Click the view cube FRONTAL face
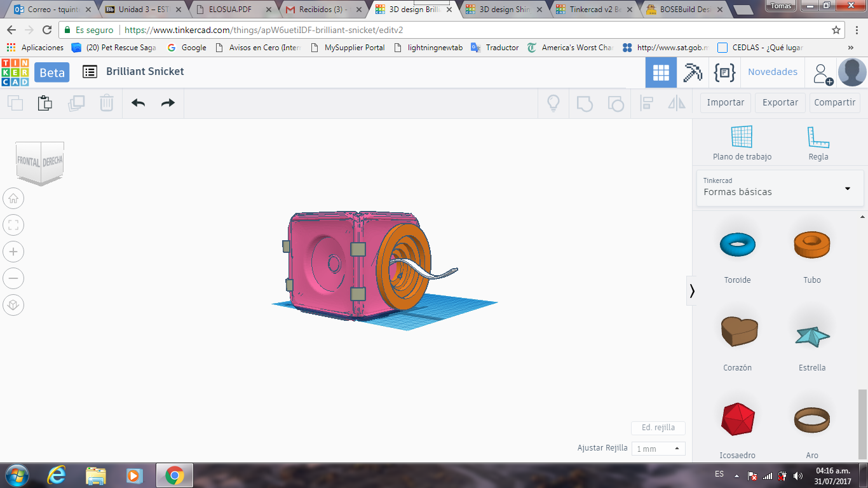 pyautogui.click(x=29, y=162)
